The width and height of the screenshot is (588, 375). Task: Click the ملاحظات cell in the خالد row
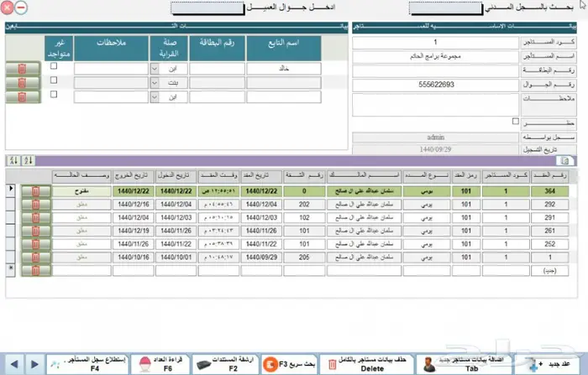pyautogui.click(x=111, y=69)
